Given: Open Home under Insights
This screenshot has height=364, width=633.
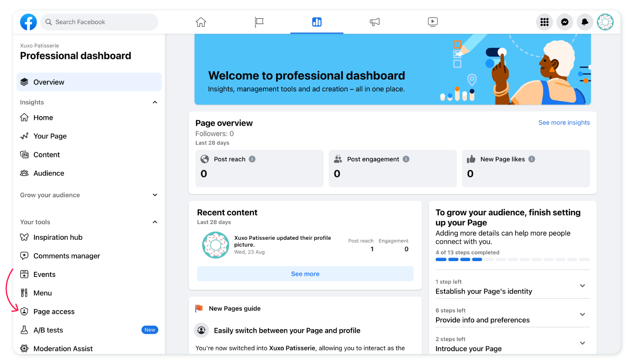Looking at the screenshot, I should pyautogui.click(x=89, y=118).
